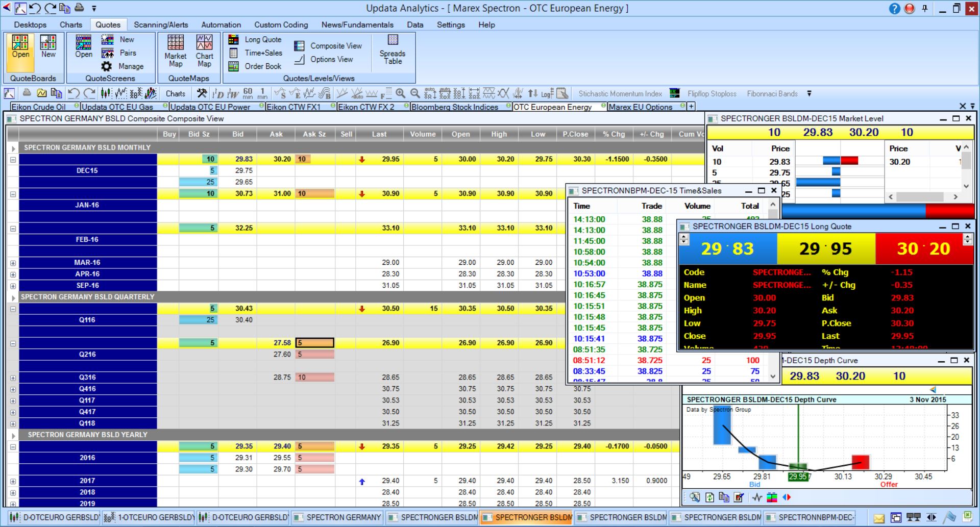Click the undo arrow in the chart toolbar
The height and width of the screenshot is (527, 980).
pos(73,93)
